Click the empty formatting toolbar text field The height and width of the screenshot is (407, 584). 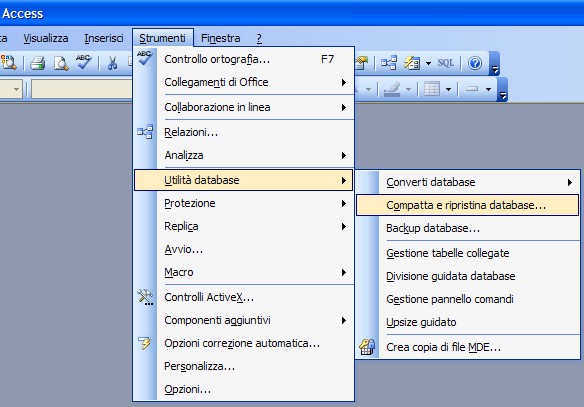coord(82,89)
